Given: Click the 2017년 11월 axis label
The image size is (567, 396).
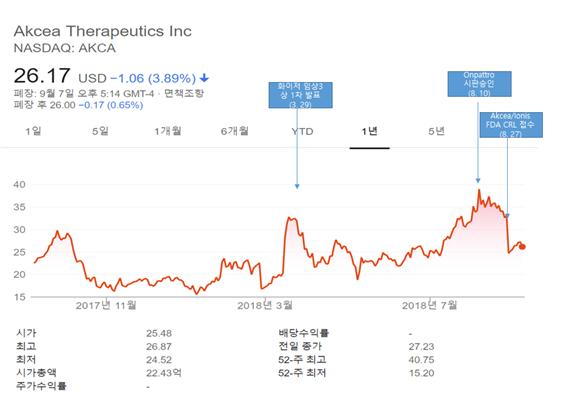Looking at the screenshot, I should point(106,306).
